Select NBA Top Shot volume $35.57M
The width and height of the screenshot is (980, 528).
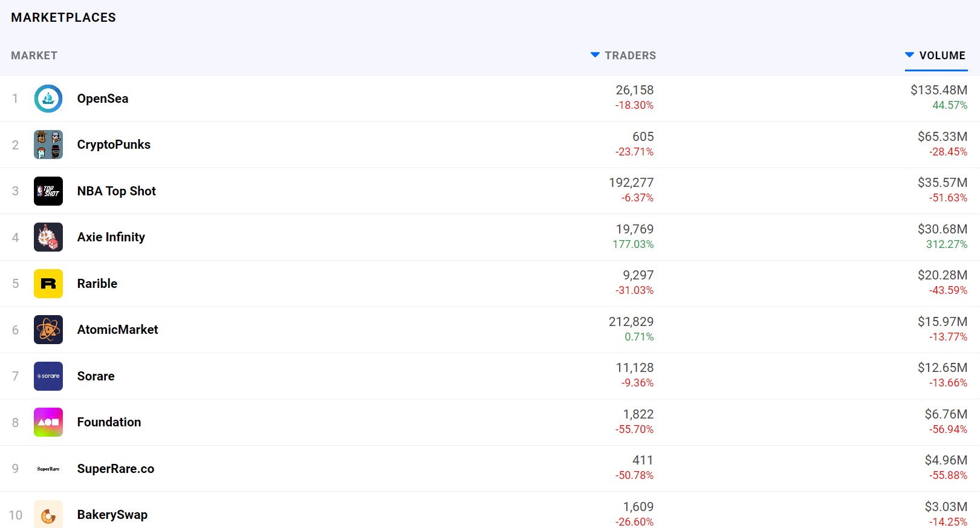click(x=943, y=183)
